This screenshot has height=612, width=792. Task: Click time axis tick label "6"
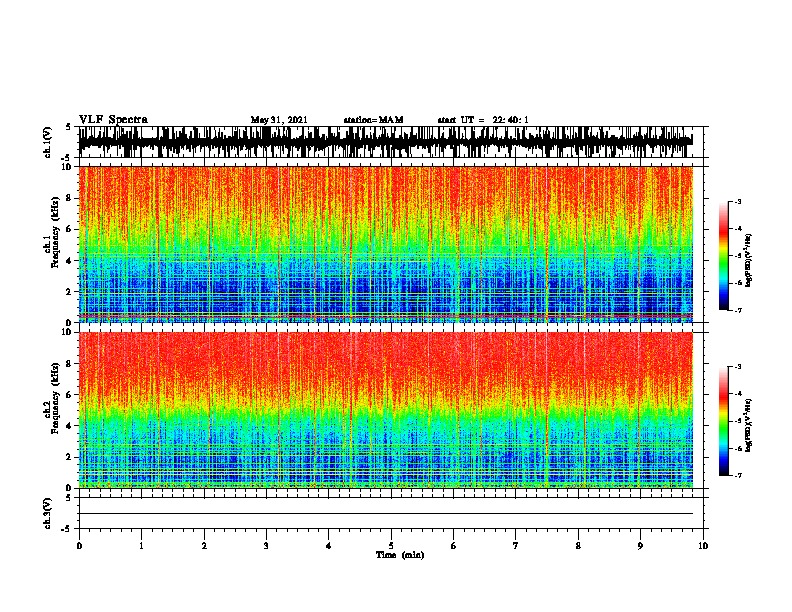pyautogui.click(x=454, y=546)
